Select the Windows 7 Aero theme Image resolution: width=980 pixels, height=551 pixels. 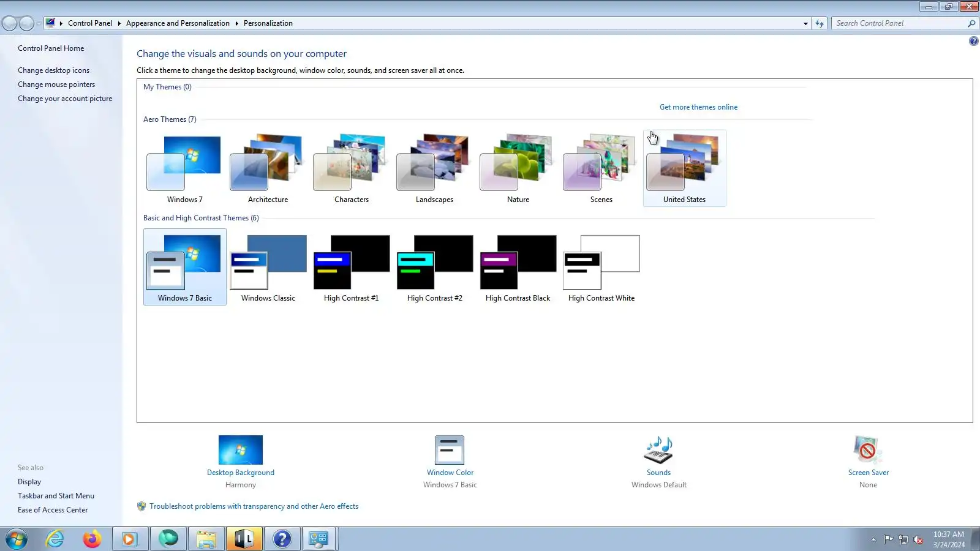184,168
